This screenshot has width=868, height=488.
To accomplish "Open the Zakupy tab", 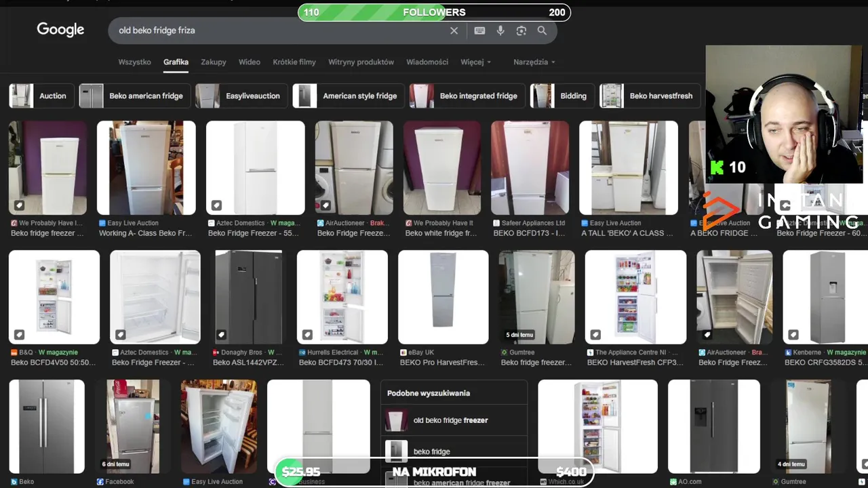I will pyautogui.click(x=213, y=62).
